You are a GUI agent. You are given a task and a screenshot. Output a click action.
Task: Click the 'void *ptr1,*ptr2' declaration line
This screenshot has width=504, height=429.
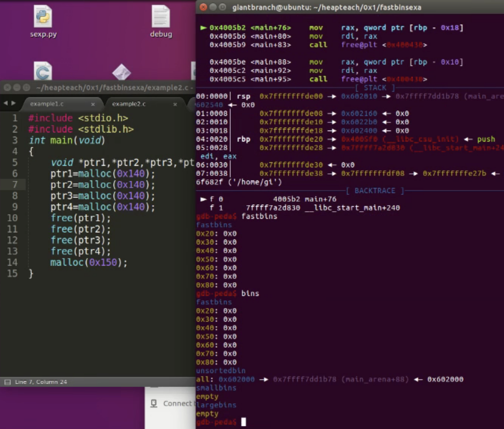tap(122, 162)
